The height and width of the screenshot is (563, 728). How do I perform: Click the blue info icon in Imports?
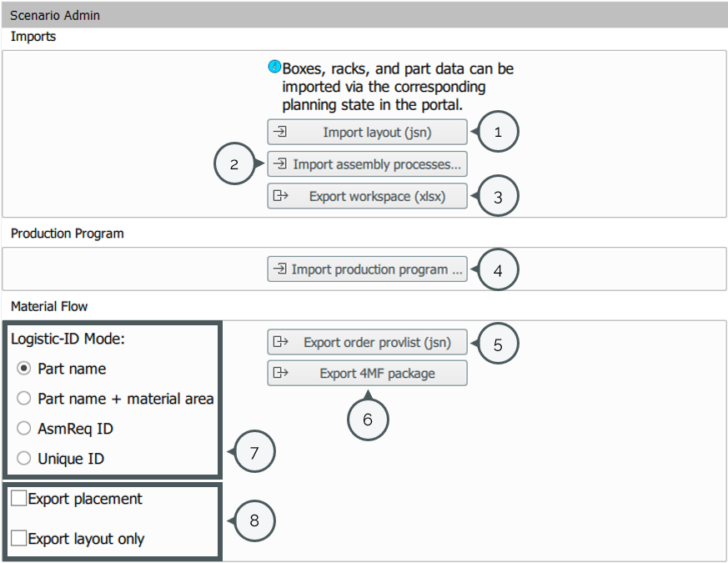[274, 67]
